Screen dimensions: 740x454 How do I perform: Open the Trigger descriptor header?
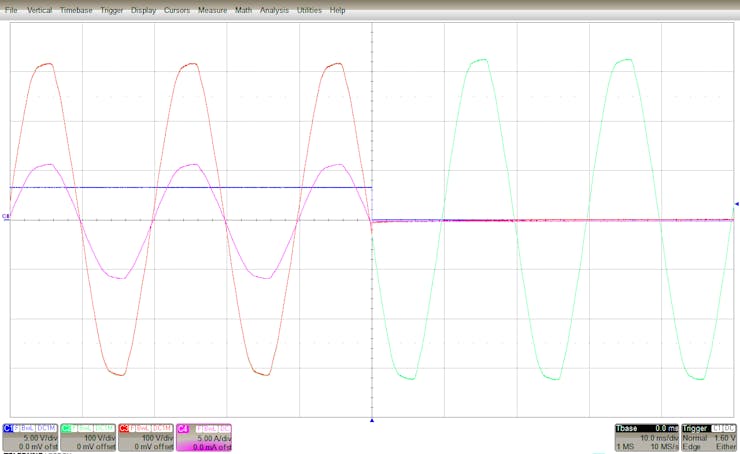pos(695,428)
